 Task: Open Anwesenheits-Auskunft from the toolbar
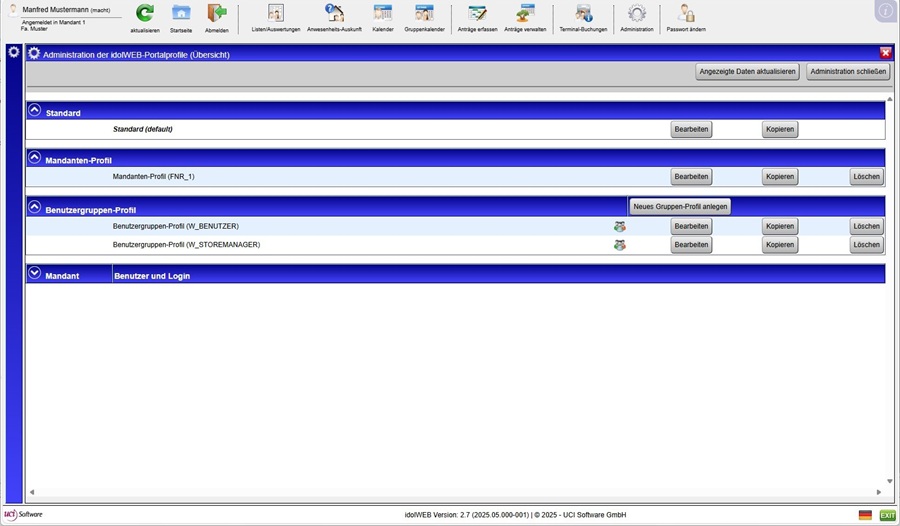tap(335, 14)
